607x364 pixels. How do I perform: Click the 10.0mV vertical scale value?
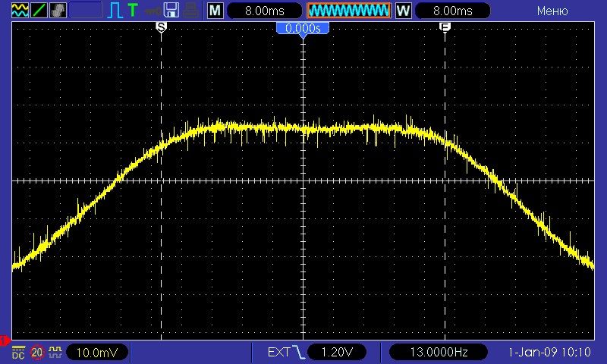click(x=97, y=353)
